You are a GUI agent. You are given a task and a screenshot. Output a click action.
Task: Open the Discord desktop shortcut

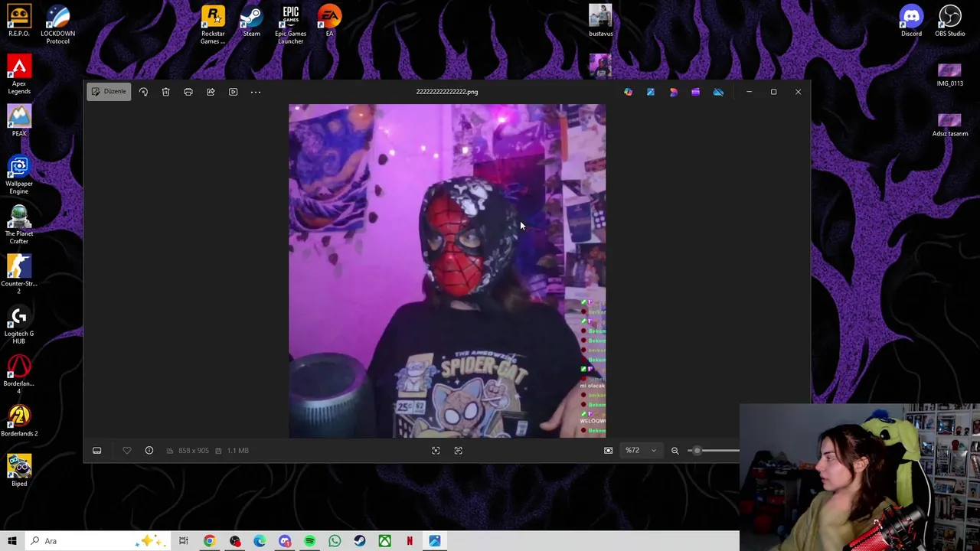pos(911,21)
